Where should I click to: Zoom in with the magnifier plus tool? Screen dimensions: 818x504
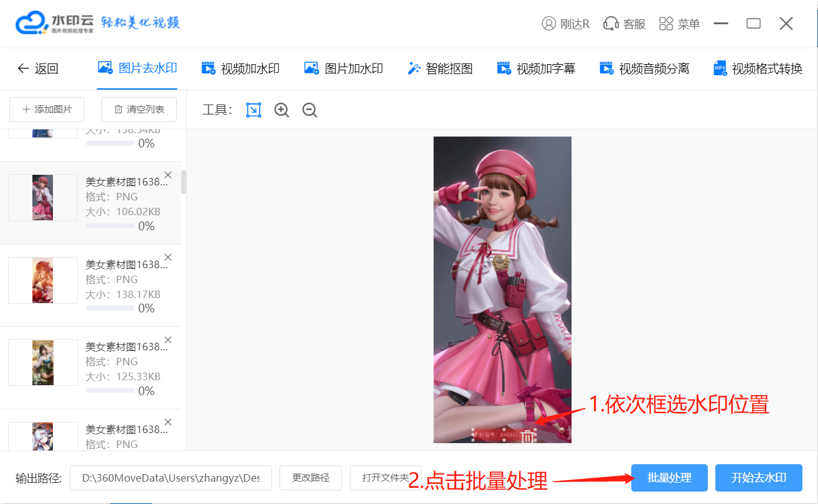pos(282,110)
